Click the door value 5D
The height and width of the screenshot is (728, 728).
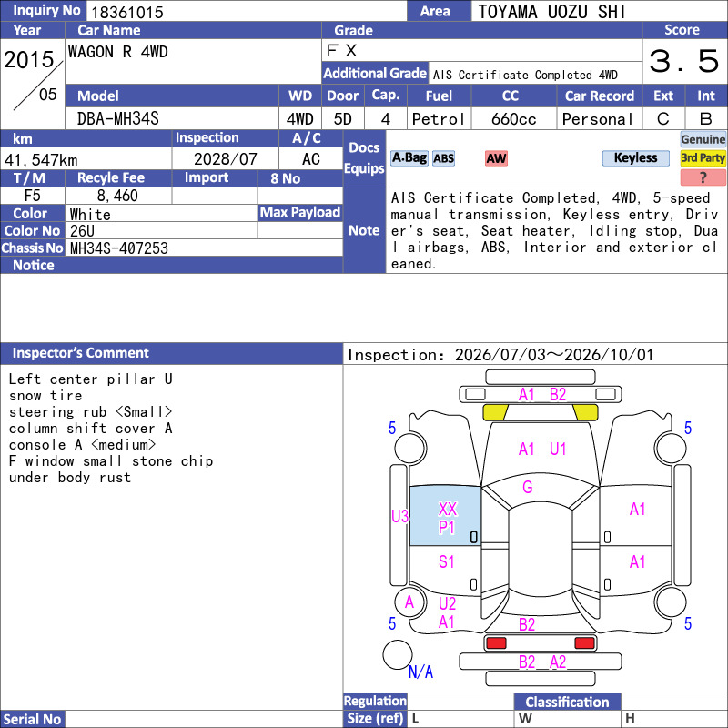[343, 119]
